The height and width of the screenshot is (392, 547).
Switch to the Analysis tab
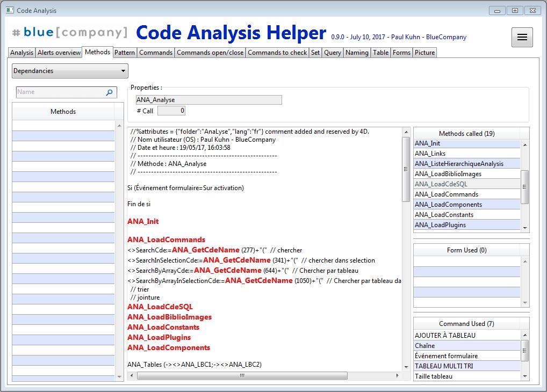[x=21, y=53]
